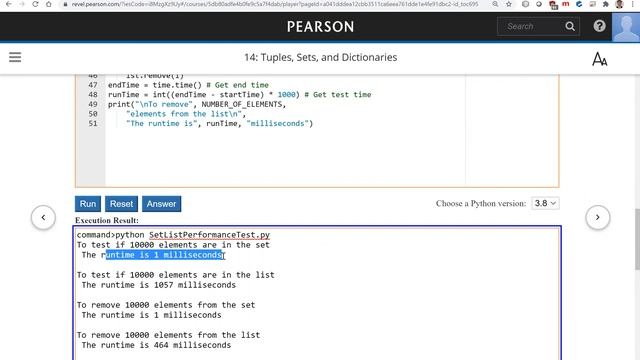
Task: Click the Run button
Action: coord(88,204)
